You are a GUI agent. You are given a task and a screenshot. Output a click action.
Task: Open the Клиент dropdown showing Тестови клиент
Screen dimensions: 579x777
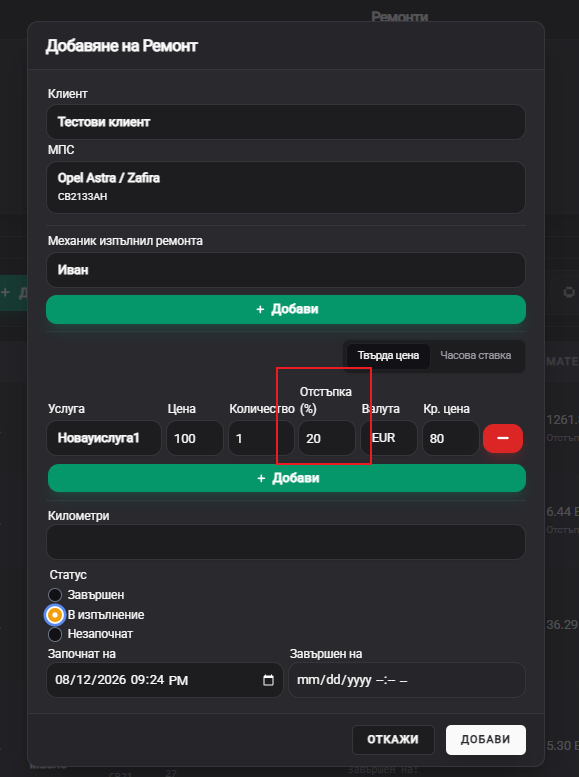coord(286,122)
